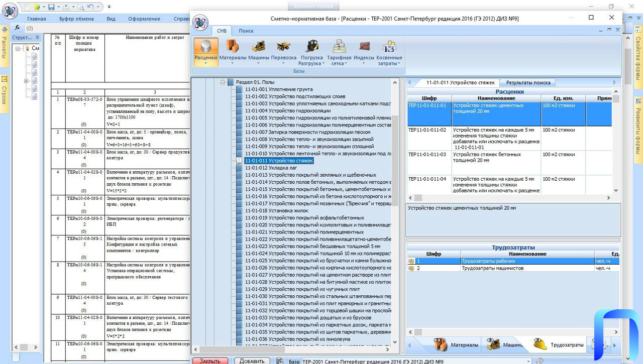Click the Погрузка Разгрузка forklift icon
The height and width of the screenshot is (364, 643).
click(x=311, y=51)
